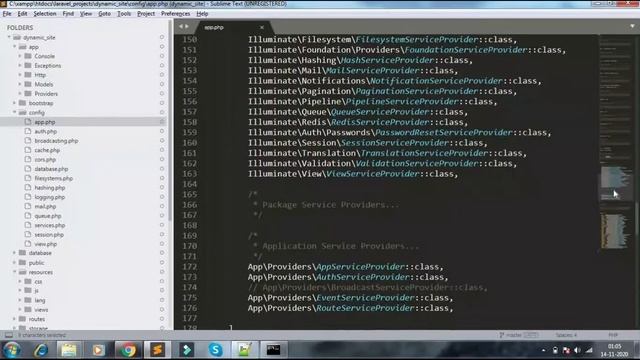
Task: Click the previous tab arrow
Action: pyautogui.click(x=181, y=27)
